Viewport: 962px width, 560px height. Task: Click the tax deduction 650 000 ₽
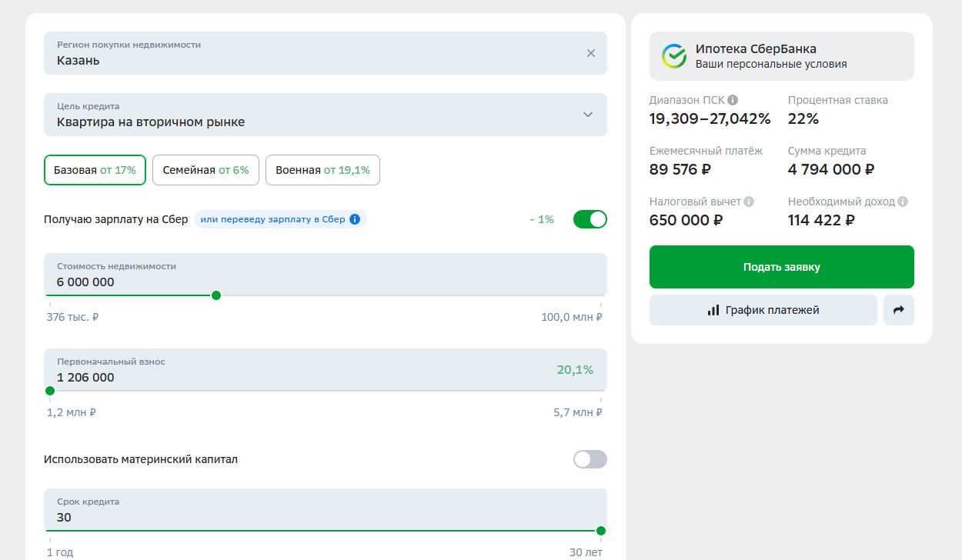(686, 220)
